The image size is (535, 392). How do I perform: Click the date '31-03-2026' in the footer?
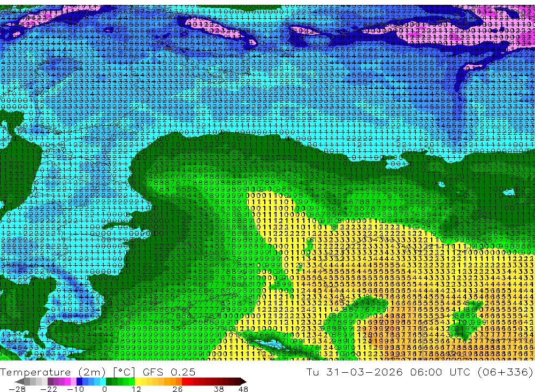click(364, 372)
